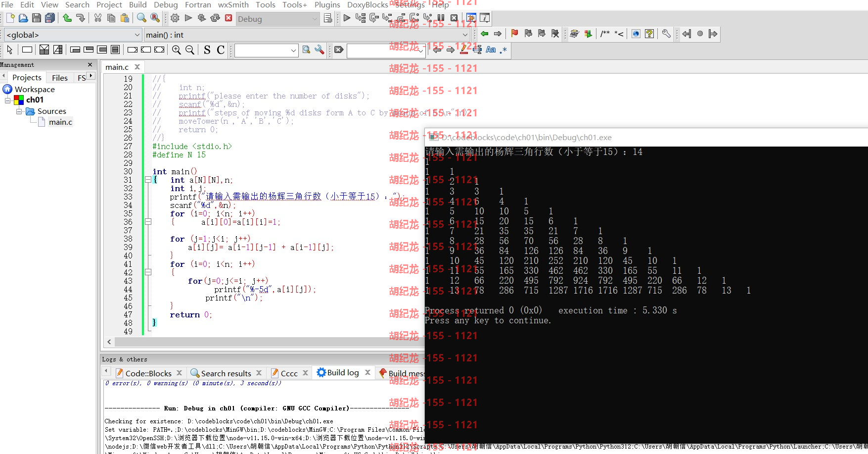Open the File menu
868x454 pixels.
tap(7, 4)
